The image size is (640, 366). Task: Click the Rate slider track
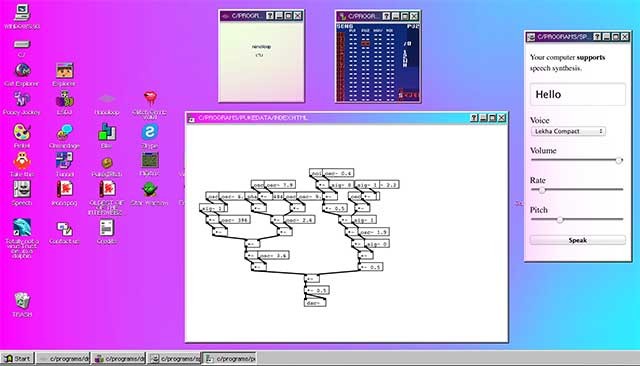(577, 190)
